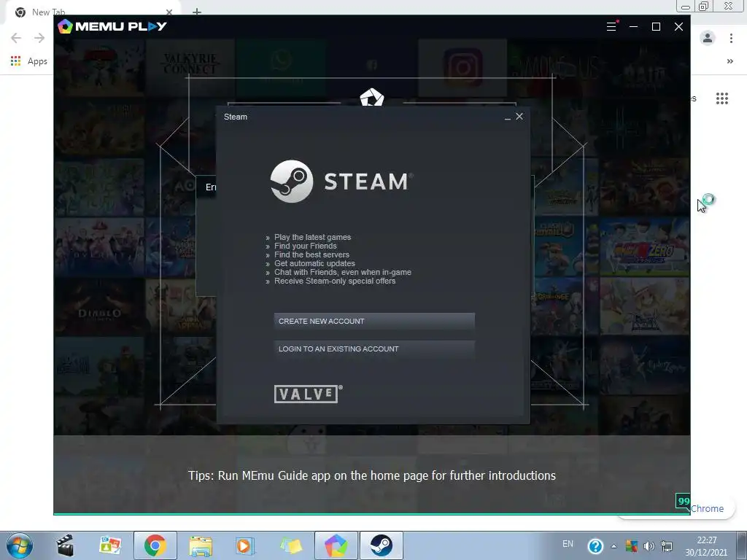Click "Get automatic updates" text
The height and width of the screenshot is (560, 747).
pyautogui.click(x=314, y=263)
